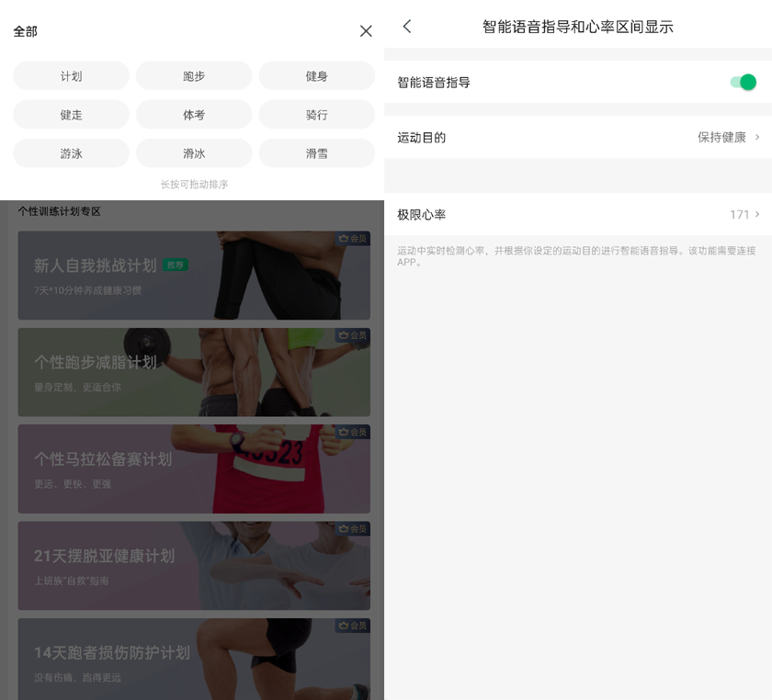
Task: Click the 全部 panel heading
Action: click(25, 31)
